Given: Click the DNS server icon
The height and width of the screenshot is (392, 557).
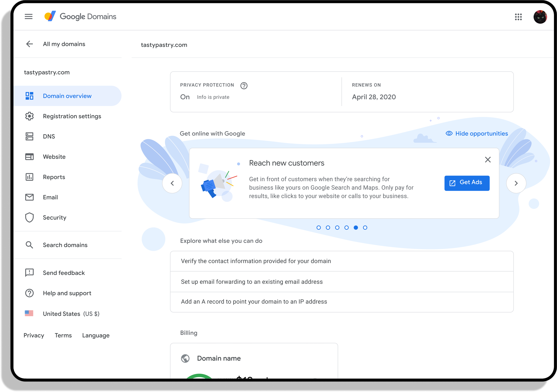Looking at the screenshot, I should [29, 136].
